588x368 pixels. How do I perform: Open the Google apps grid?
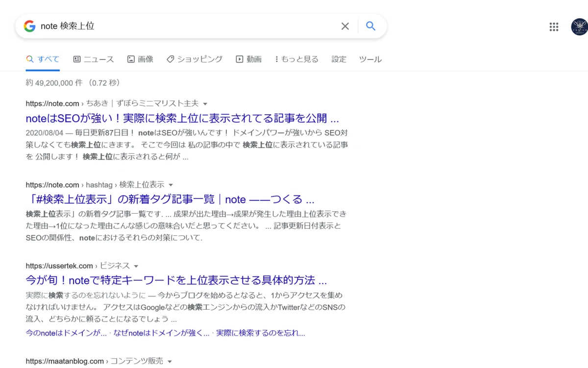pyautogui.click(x=554, y=27)
